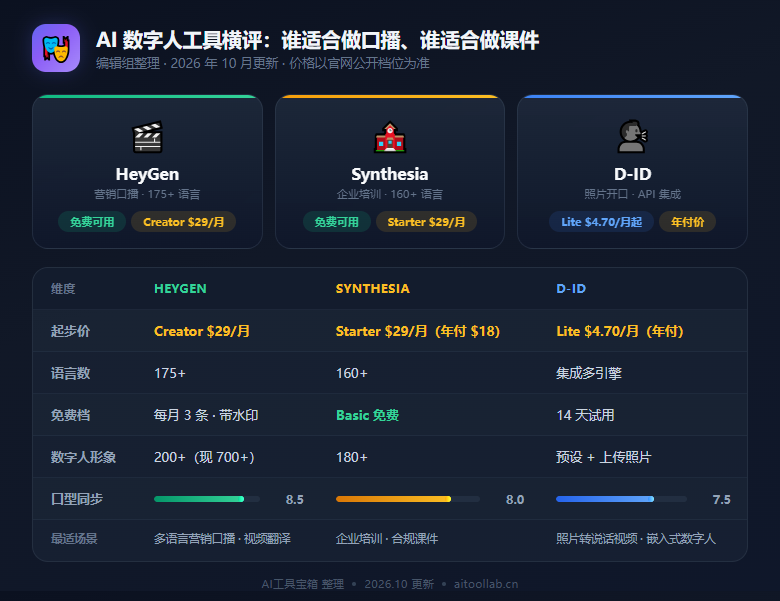Viewport: 780px width, 601px height.
Task: Click the theater masks logo icon
Action: pos(56,48)
